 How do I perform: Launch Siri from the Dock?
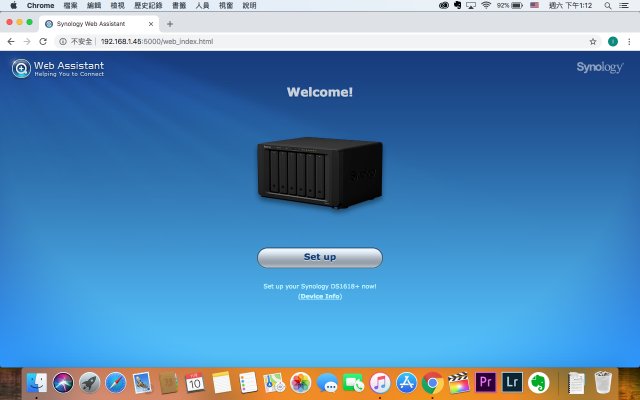click(x=63, y=382)
